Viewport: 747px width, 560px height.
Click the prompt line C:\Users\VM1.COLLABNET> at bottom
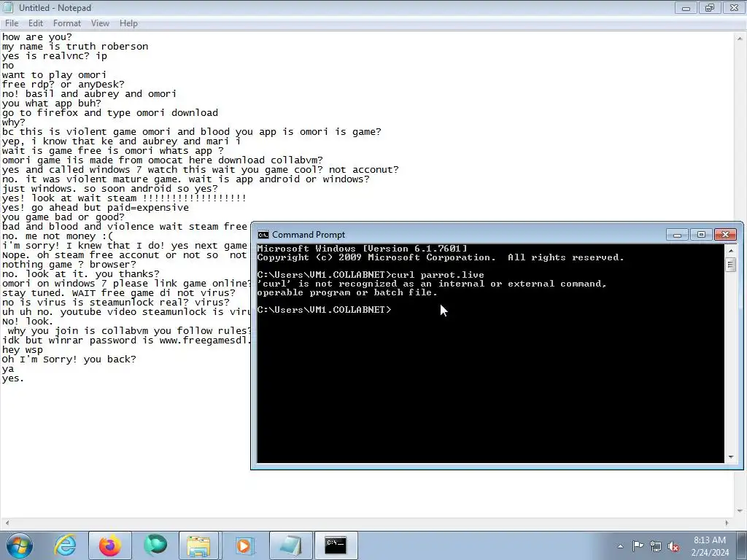click(324, 310)
